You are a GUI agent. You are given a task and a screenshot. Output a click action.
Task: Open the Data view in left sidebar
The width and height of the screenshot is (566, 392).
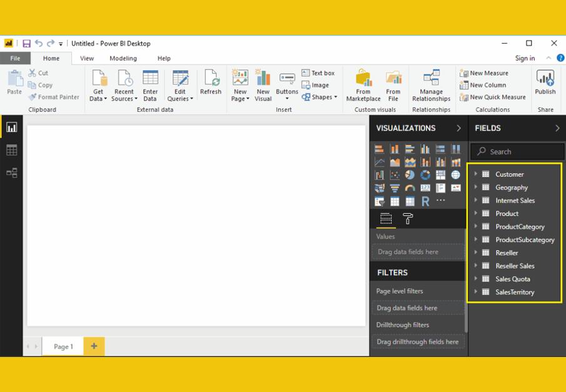click(11, 150)
